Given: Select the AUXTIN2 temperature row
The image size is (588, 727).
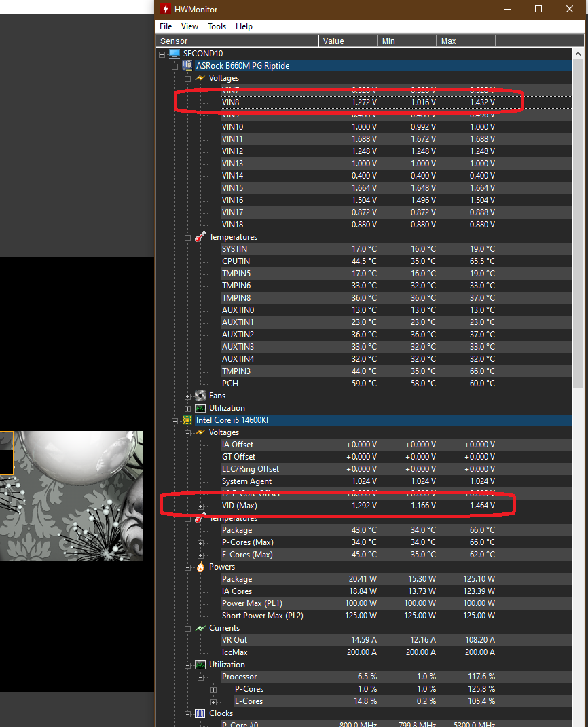Looking at the screenshot, I should coord(396,334).
